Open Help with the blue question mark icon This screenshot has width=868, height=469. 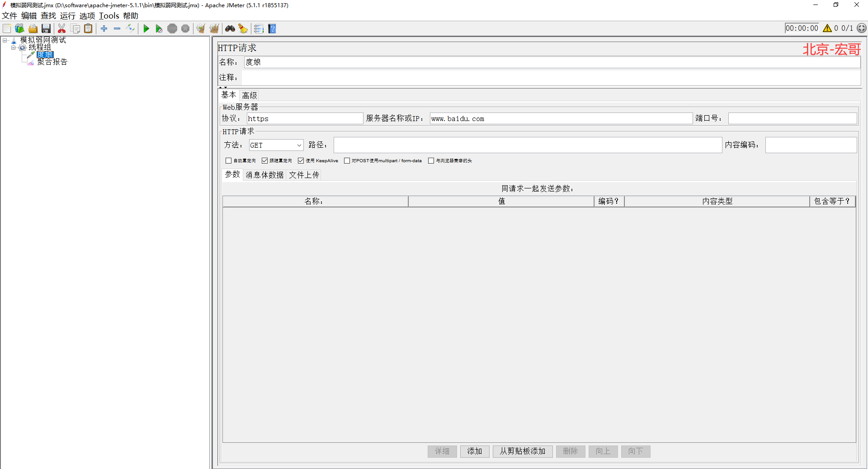pyautogui.click(x=272, y=28)
